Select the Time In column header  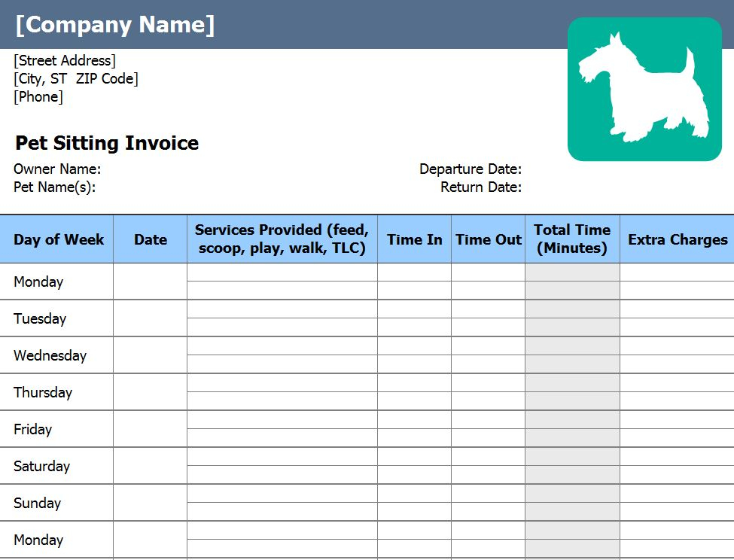pyautogui.click(x=415, y=239)
